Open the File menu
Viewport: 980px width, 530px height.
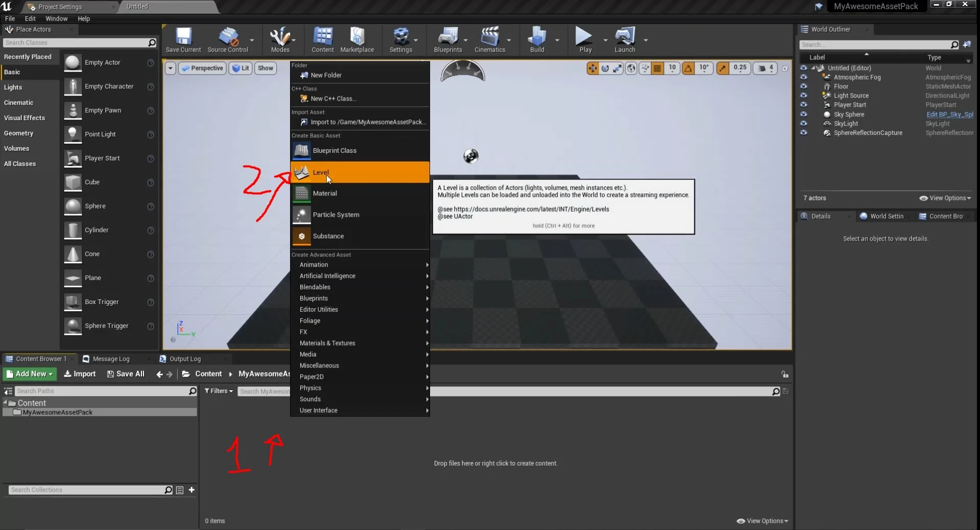tap(10, 18)
